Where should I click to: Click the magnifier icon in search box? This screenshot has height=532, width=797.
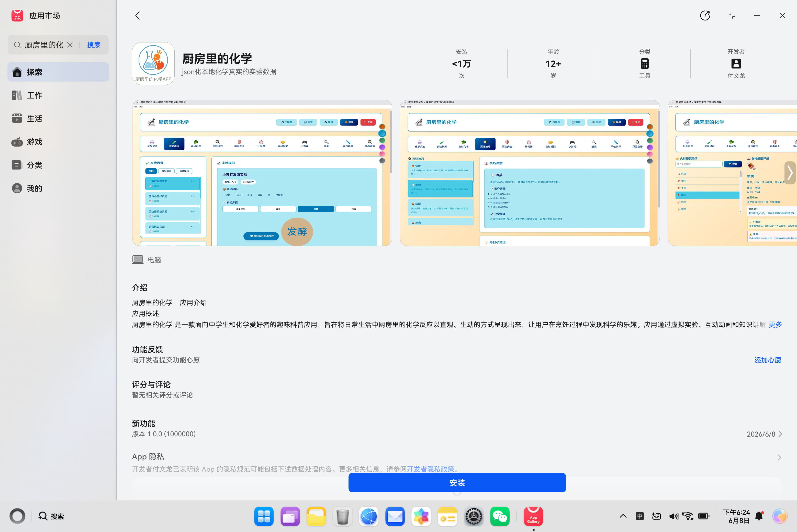[x=17, y=45]
